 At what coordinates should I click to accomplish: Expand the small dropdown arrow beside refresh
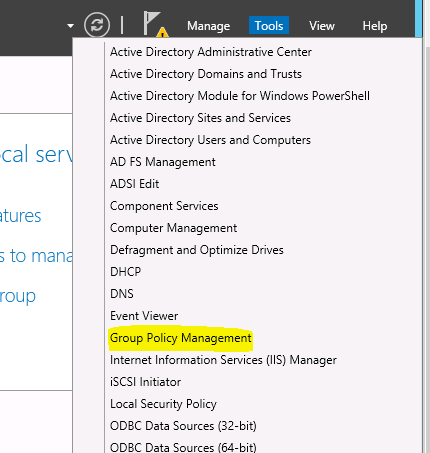point(70,26)
